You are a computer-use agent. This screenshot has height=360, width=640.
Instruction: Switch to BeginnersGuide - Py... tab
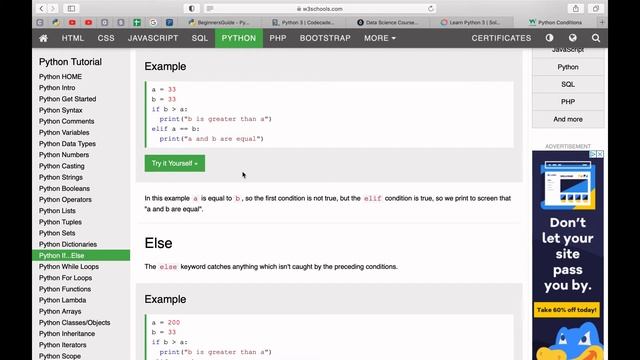pyautogui.click(x=219, y=22)
